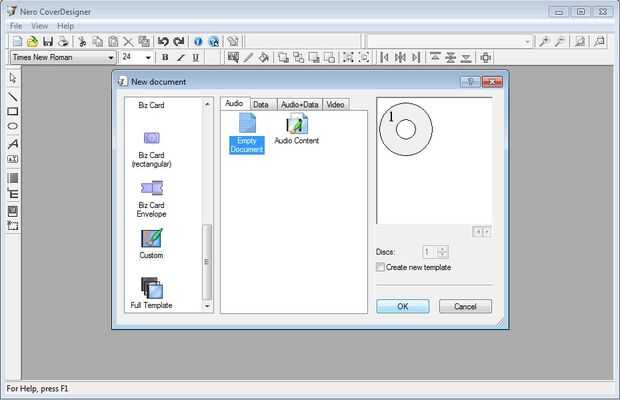
Task: Select the Ellipse drawing tool
Action: [13, 126]
